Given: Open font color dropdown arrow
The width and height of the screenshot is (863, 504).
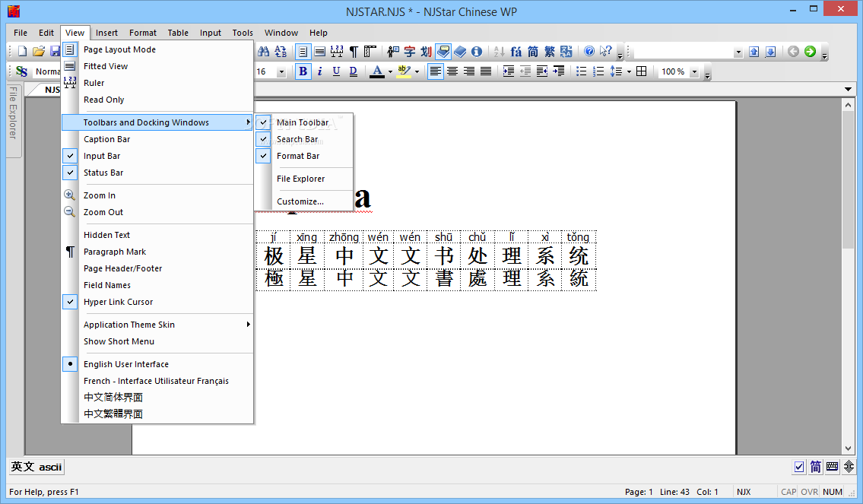Looking at the screenshot, I should coord(389,71).
